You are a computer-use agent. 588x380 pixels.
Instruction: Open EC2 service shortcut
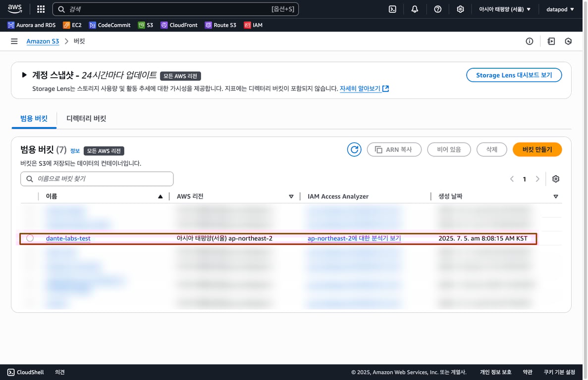[x=72, y=25]
